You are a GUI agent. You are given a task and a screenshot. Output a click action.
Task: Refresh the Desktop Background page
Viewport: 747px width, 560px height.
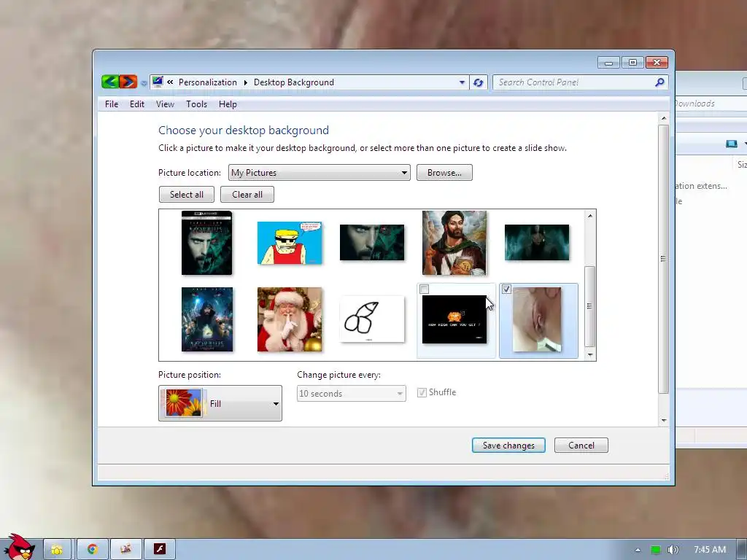point(479,82)
